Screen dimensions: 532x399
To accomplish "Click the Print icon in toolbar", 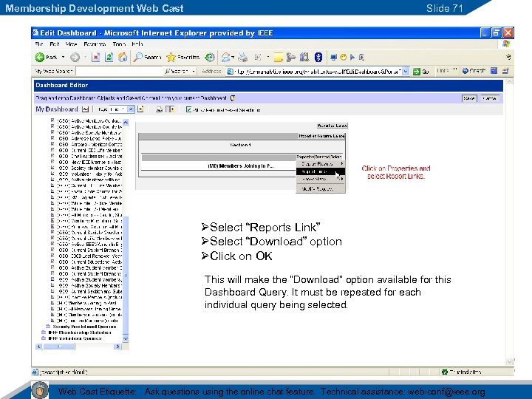I will pos(242,58).
